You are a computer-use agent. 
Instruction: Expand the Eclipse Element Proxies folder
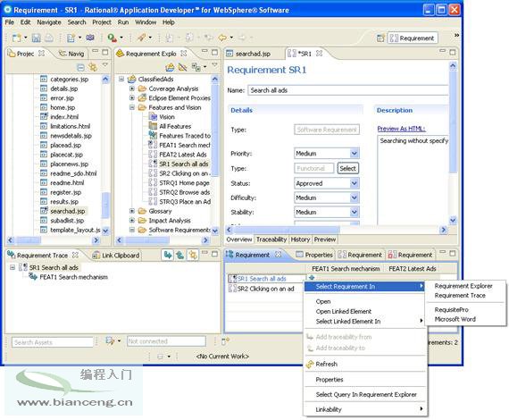click(x=132, y=97)
